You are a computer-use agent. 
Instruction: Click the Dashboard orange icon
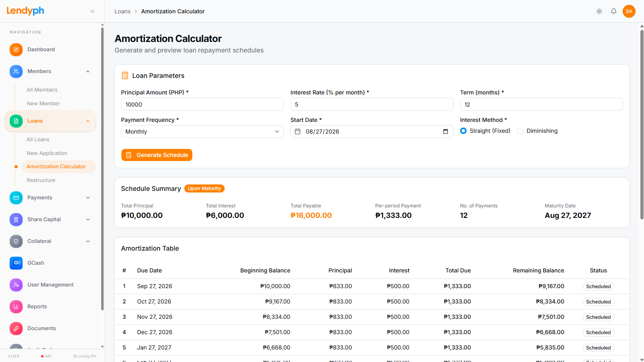click(x=16, y=50)
